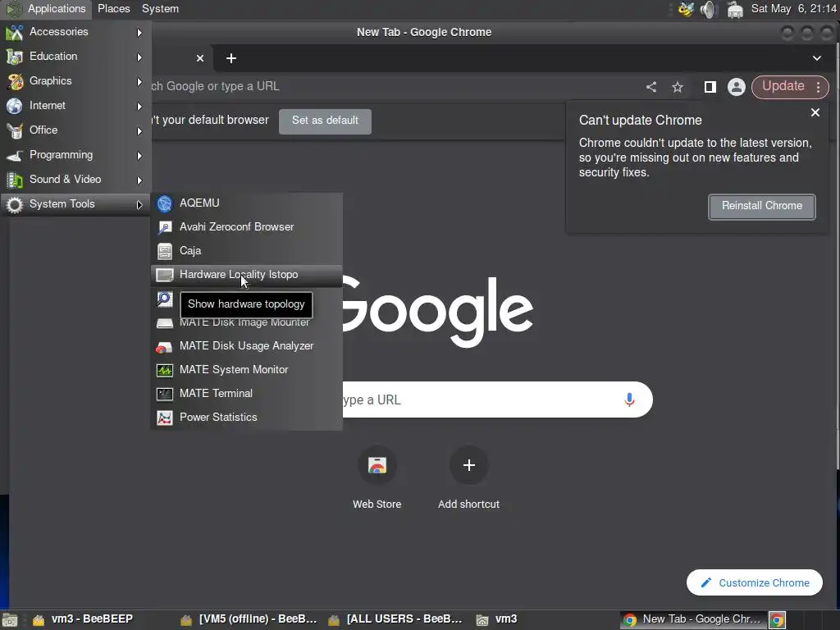Screen dimensions: 840x630
Task: Click Customize Chrome button
Action: tap(755, 582)
